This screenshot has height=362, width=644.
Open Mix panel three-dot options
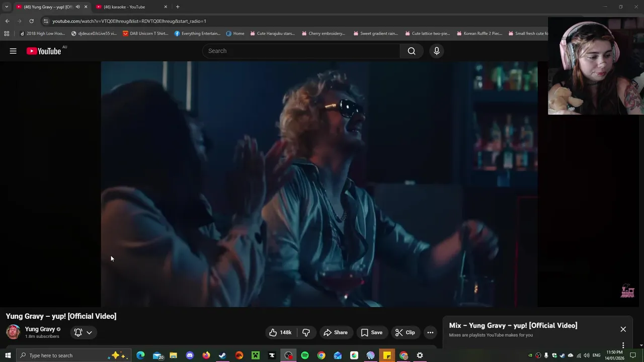(x=623, y=345)
